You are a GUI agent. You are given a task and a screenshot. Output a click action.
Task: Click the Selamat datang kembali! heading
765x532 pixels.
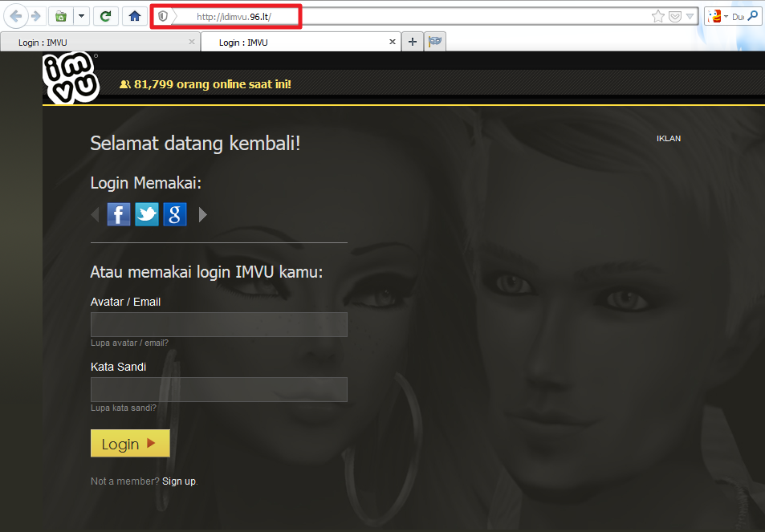pos(195,144)
